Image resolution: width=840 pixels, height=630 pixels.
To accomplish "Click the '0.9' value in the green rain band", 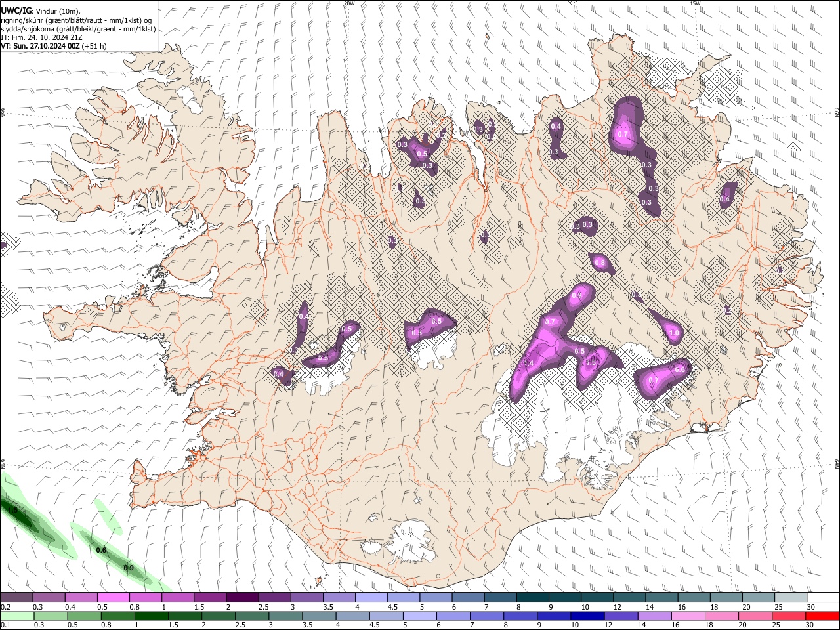I will click(129, 568).
